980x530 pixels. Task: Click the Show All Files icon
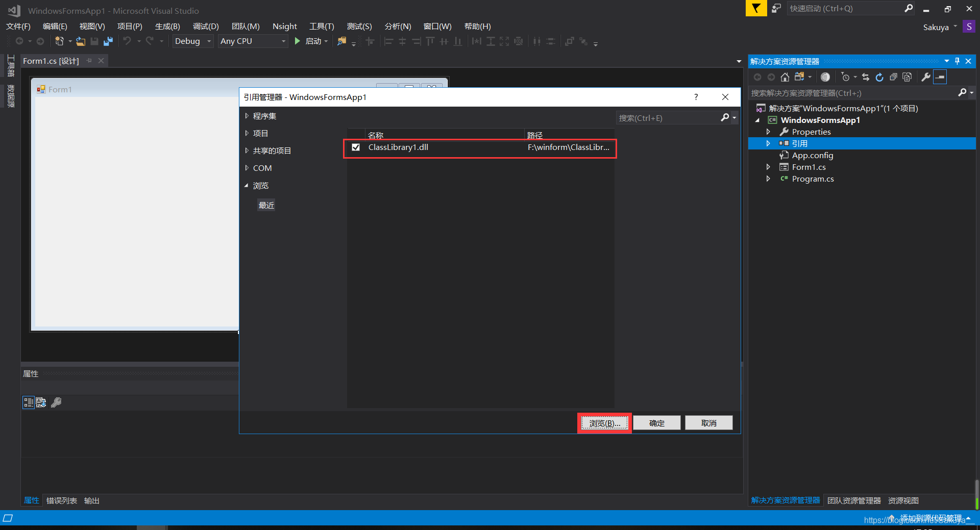tap(907, 77)
